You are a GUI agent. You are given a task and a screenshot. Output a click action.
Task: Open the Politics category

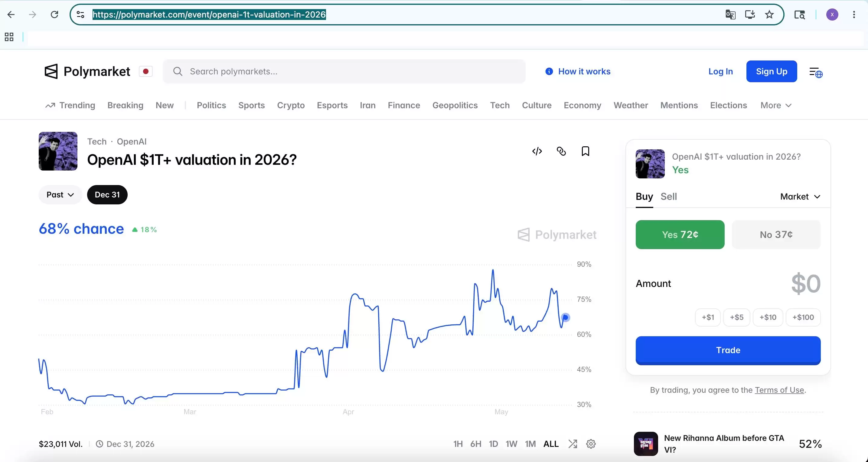point(211,106)
